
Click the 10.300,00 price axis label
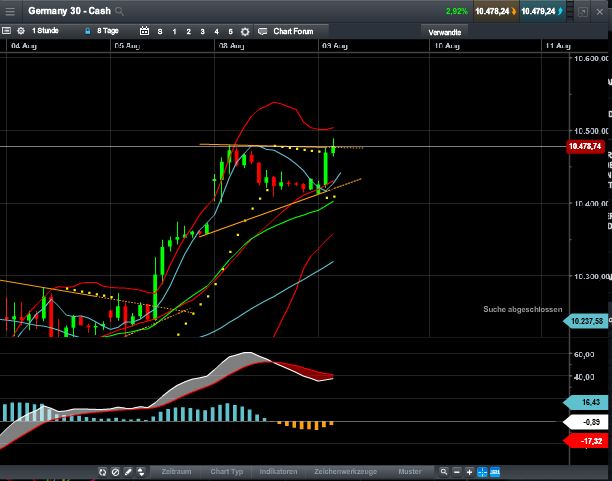pyautogui.click(x=591, y=276)
